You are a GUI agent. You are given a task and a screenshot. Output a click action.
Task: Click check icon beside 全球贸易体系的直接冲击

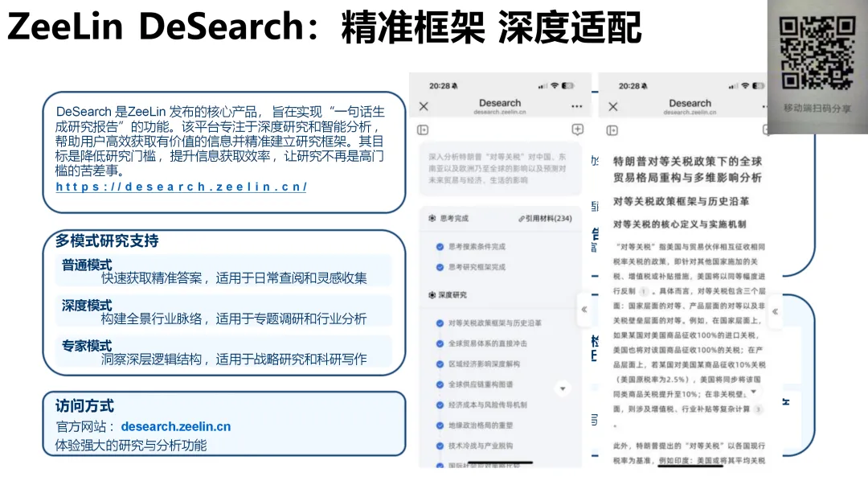(x=440, y=344)
